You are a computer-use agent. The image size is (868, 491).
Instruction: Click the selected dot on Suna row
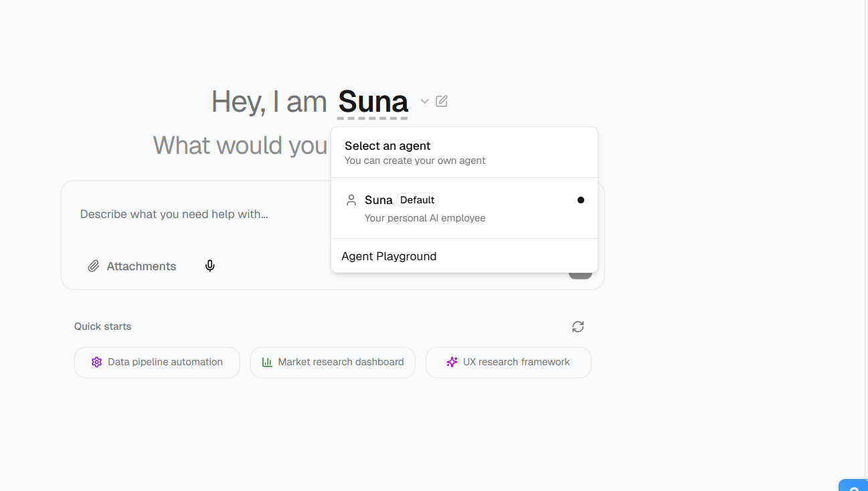(x=581, y=200)
